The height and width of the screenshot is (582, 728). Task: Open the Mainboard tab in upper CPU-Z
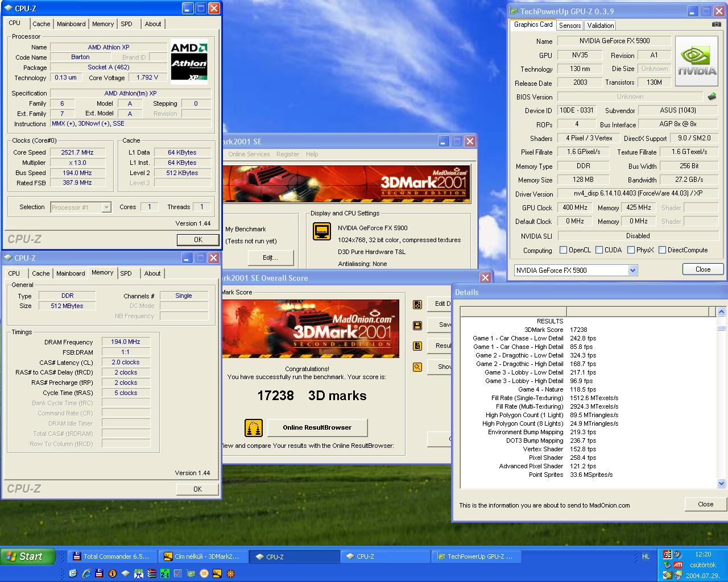[71, 24]
